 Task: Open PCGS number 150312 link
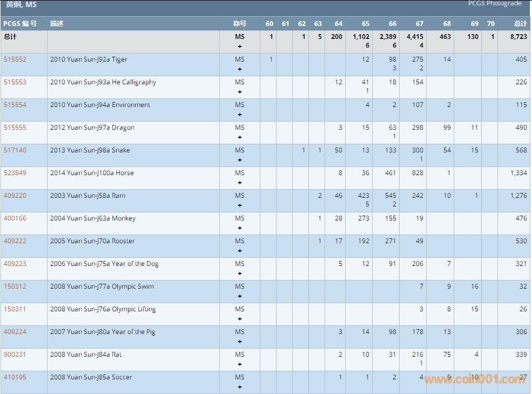(x=15, y=286)
